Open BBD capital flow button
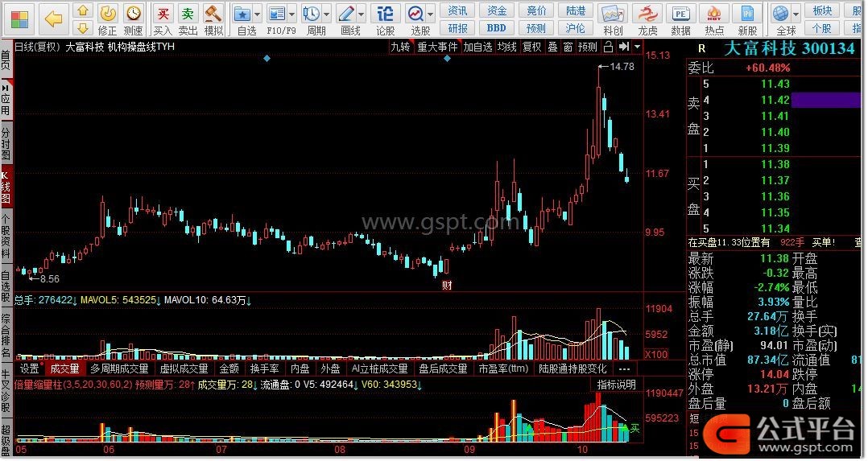This screenshot has height=461, width=868. pyautogui.click(x=497, y=27)
